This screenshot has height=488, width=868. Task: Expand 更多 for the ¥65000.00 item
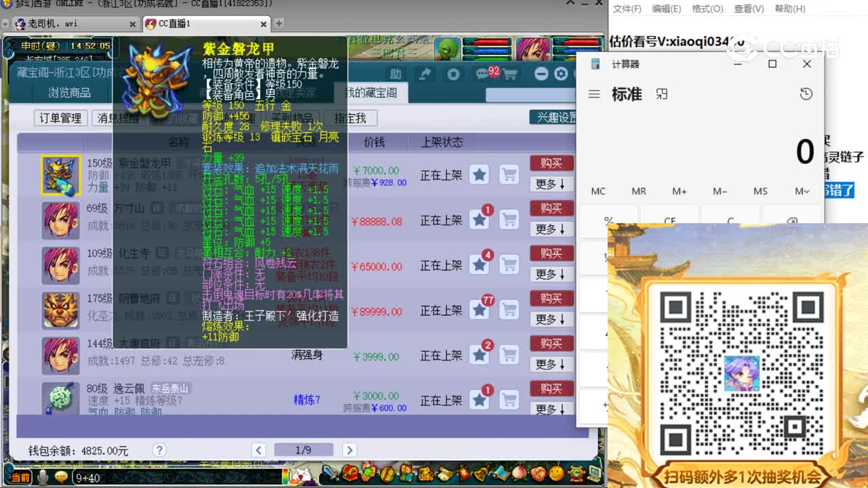(551, 274)
